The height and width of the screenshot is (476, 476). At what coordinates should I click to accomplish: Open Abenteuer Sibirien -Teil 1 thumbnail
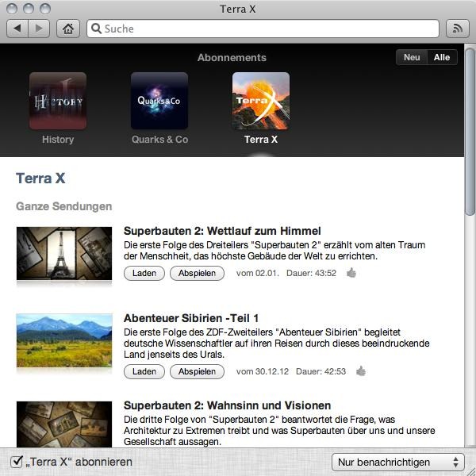coord(64,340)
